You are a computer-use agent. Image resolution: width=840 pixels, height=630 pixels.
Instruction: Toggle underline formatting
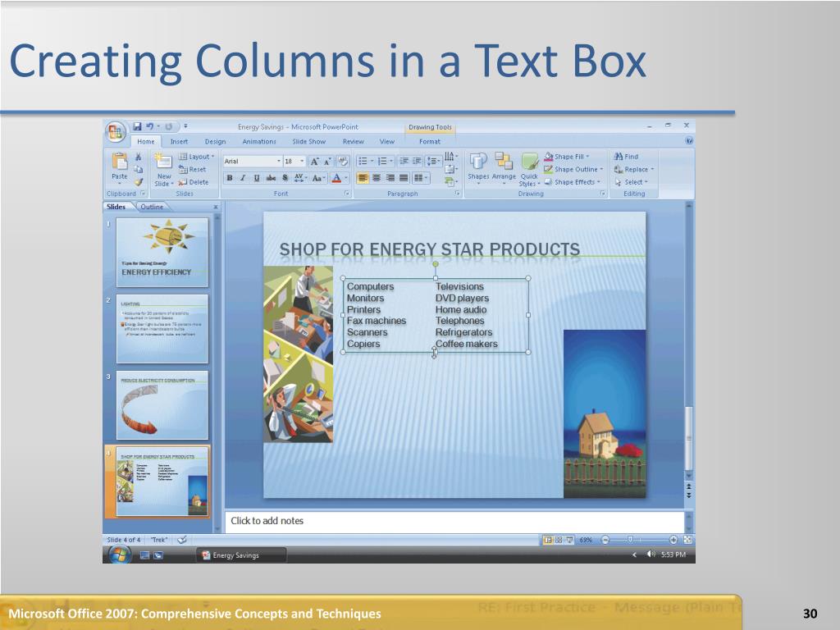click(x=257, y=178)
